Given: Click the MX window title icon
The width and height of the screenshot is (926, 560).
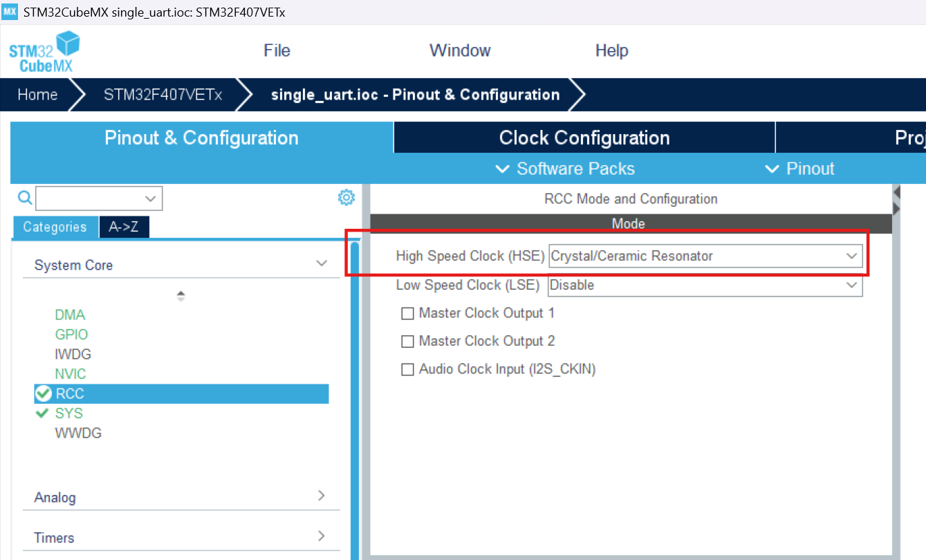Looking at the screenshot, I should point(10,12).
